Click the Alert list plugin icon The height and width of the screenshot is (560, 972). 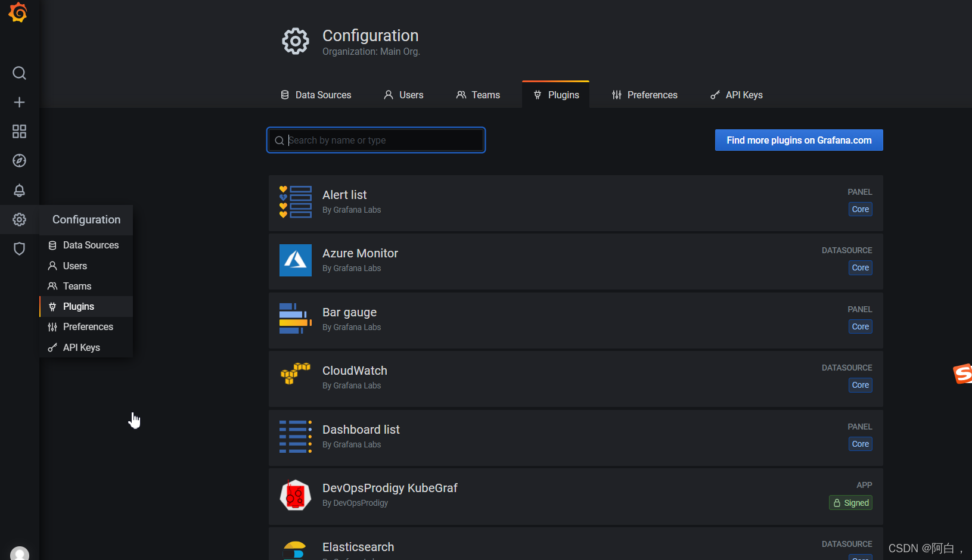[x=296, y=202]
